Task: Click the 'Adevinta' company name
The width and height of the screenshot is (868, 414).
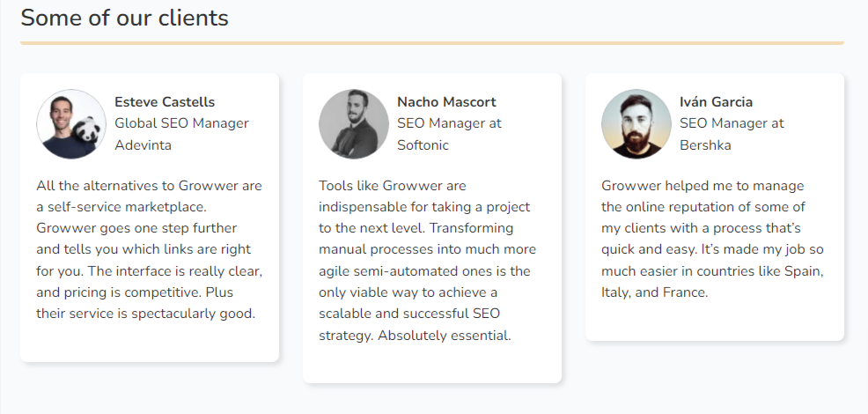Action: [x=143, y=145]
